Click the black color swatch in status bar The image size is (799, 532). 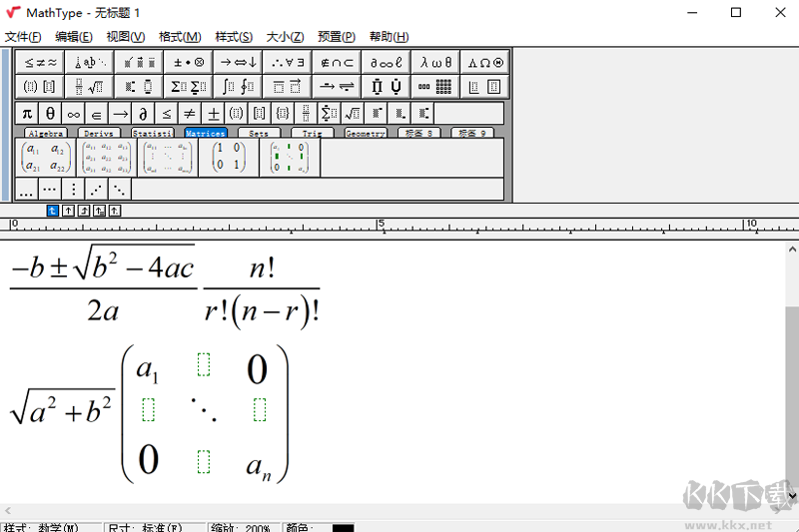click(x=343, y=528)
